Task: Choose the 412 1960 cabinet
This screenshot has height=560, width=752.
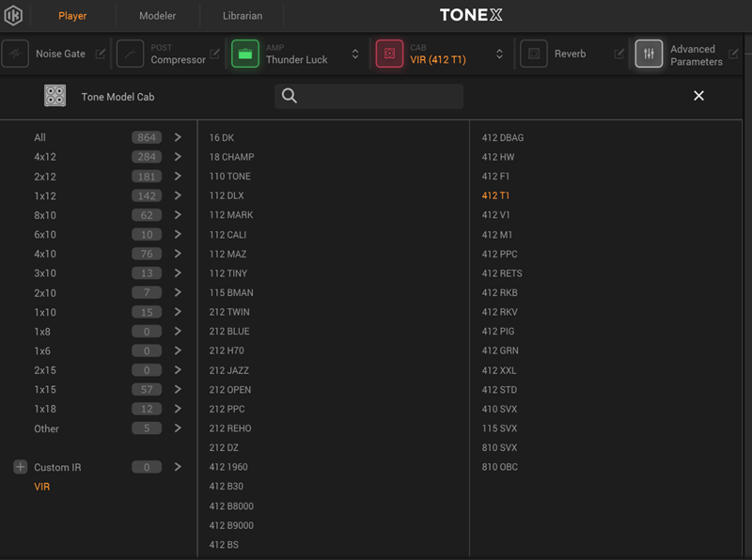Action: [228, 467]
